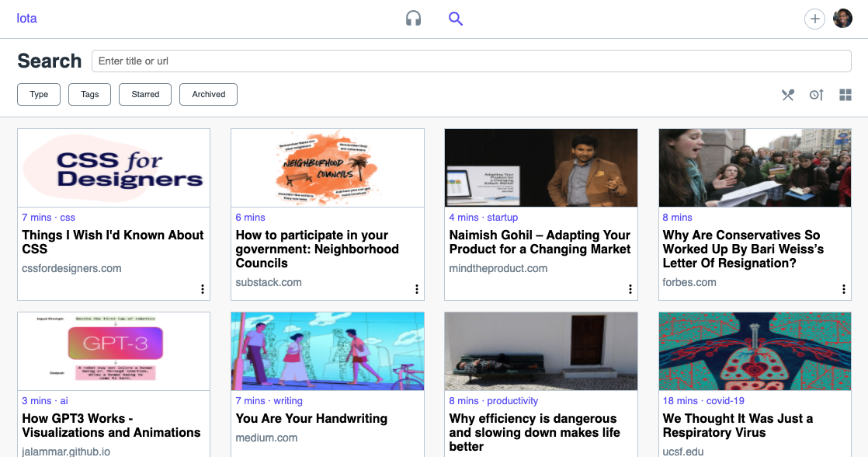Click the plus icon to add an item

(x=814, y=19)
